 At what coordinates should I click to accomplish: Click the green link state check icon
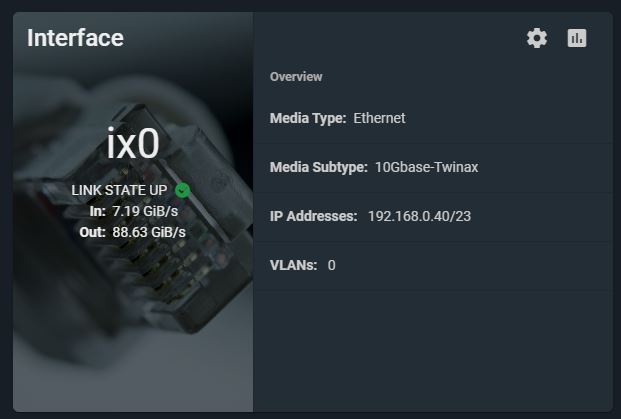[x=182, y=190]
